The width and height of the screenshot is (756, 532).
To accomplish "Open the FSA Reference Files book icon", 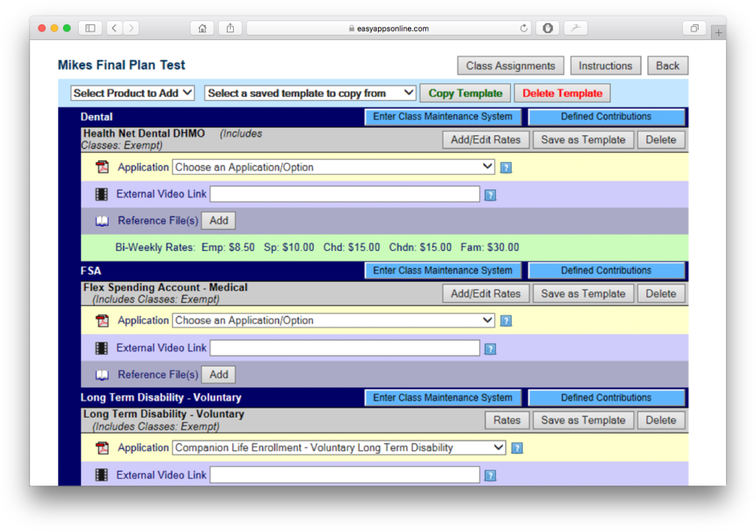I will pos(102,374).
